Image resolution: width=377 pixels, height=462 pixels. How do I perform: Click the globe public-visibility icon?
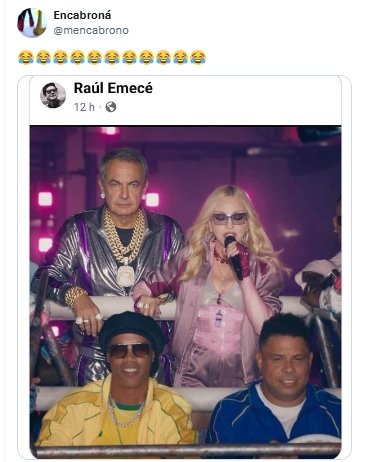click(x=111, y=107)
